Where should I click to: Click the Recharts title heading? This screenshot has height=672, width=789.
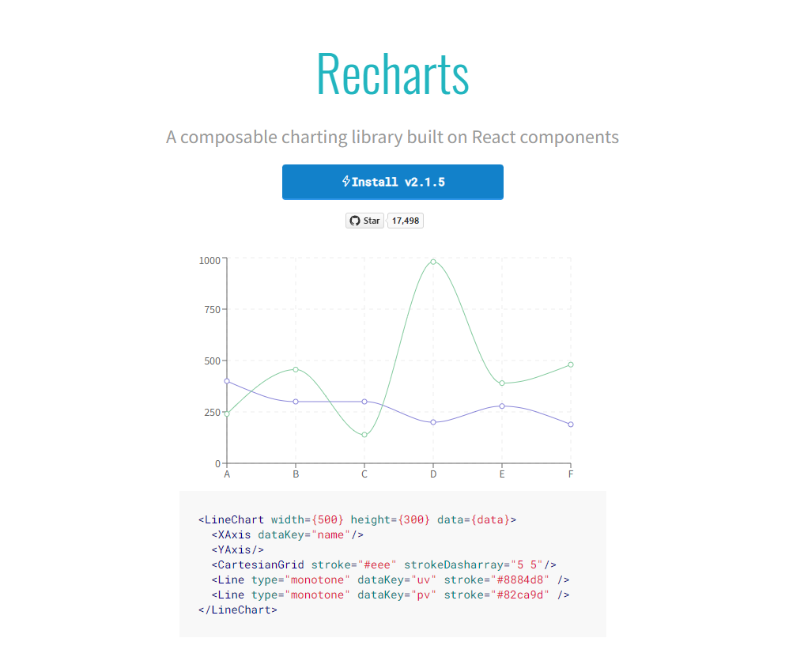point(392,74)
